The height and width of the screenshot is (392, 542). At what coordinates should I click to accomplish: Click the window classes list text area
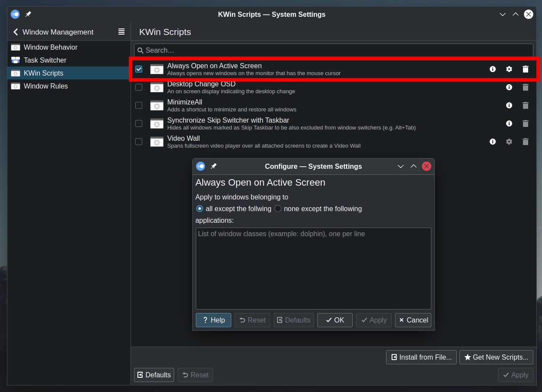pyautogui.click(x=313, y=268)
